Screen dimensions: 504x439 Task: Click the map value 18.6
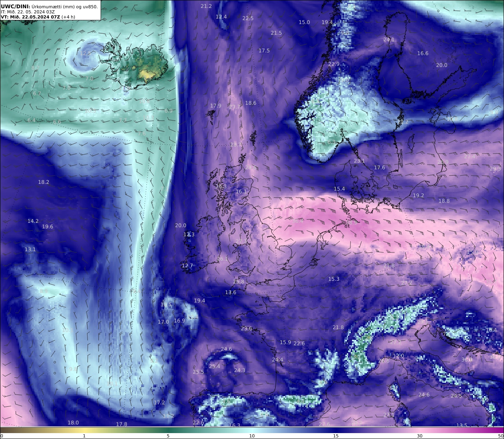tap(251, 103)
